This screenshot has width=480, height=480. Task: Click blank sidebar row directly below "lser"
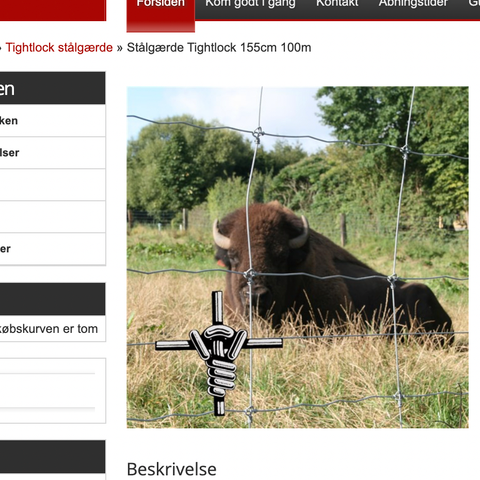53,185
